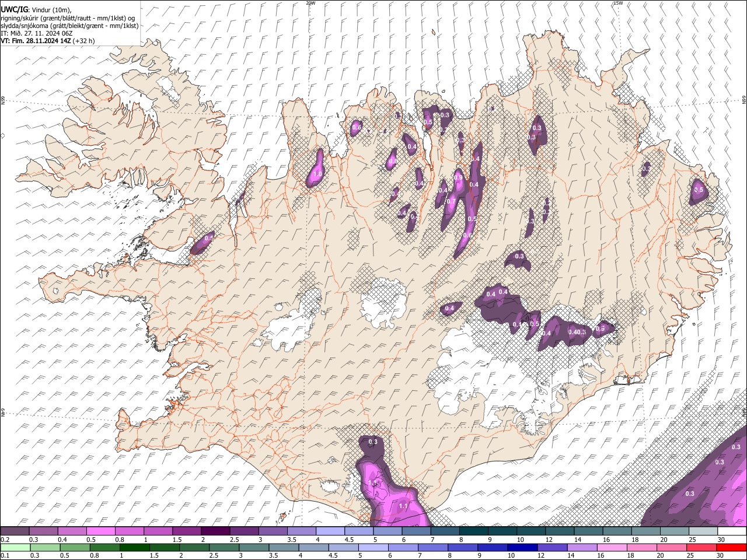The height and width of the screenshot is (560, 747).
Task: Select the lower legend swatch labeled 2.5
Action: pos(224,548)
